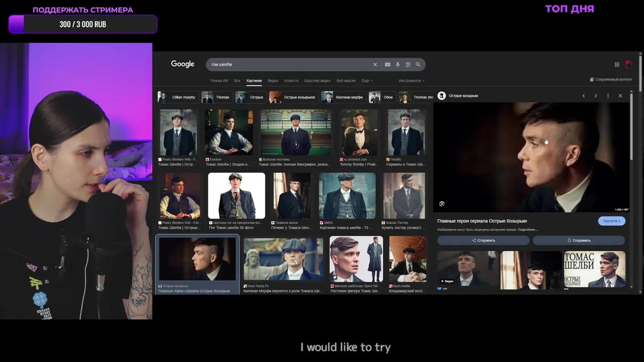Viewport: 644px width, 362px height.
Task: Show previous image in preview panel
Action: point(584,96)
